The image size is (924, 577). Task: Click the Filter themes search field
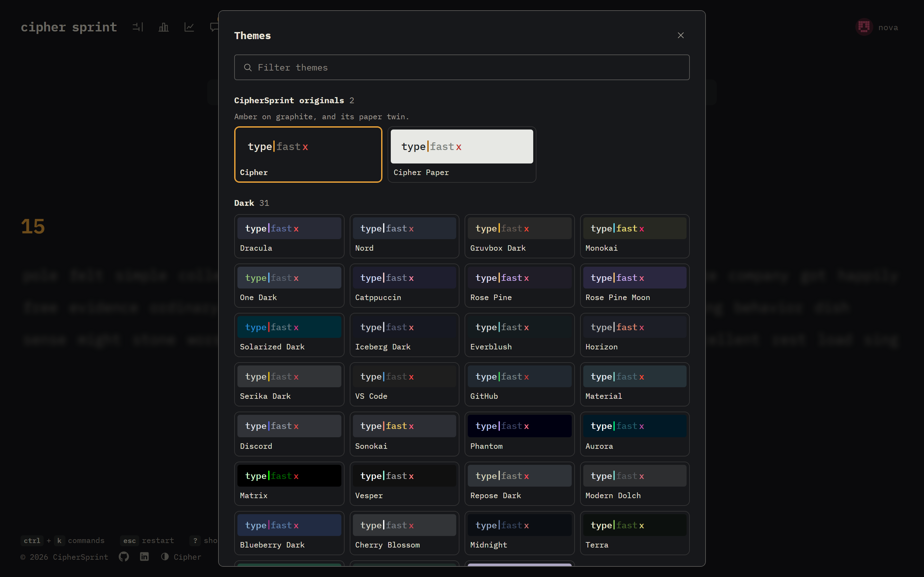tap(462, 68)
